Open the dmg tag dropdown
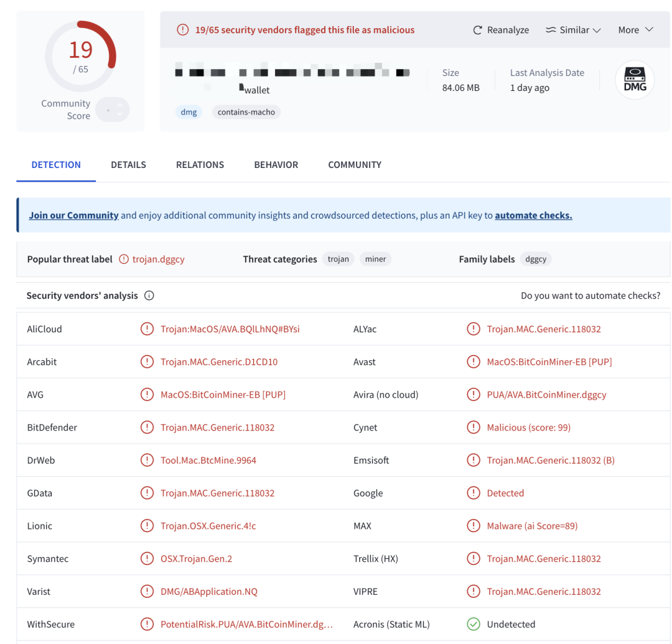This screenshot has width=672, height=644. click(x=189, y=112)
